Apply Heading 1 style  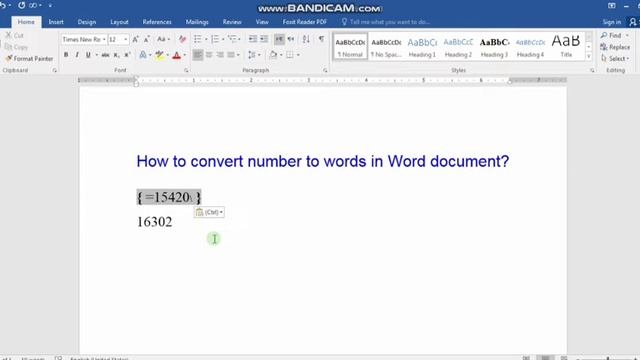pyautogui.click(x=422, y=47)
